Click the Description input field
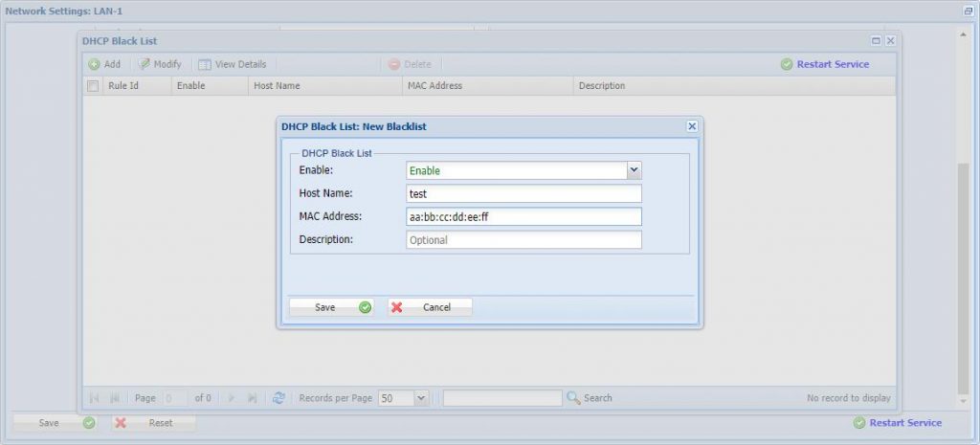This screenshot has width=980, height=445. [523, 240]
